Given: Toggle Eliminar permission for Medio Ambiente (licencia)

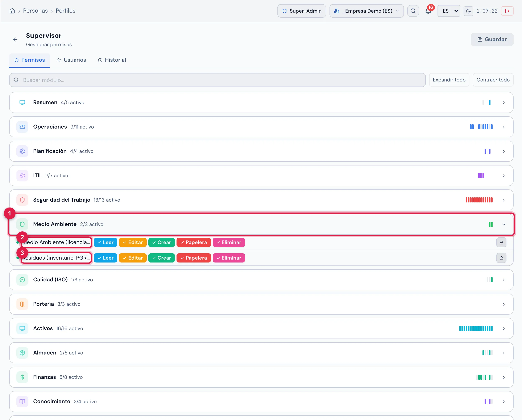Looking at the screenshot, I should click(x=229, y=242).
